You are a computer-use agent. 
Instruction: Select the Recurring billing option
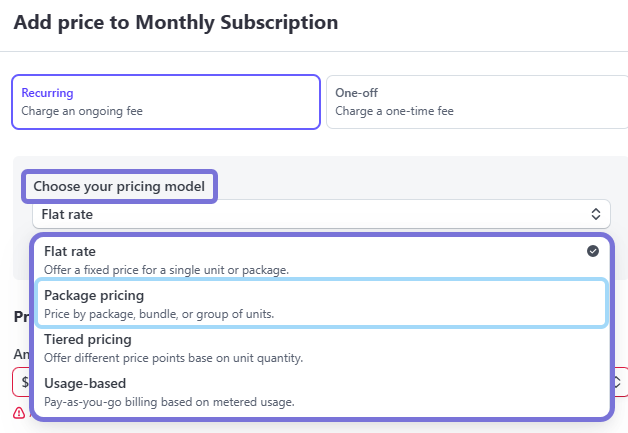tap(166, 102)
